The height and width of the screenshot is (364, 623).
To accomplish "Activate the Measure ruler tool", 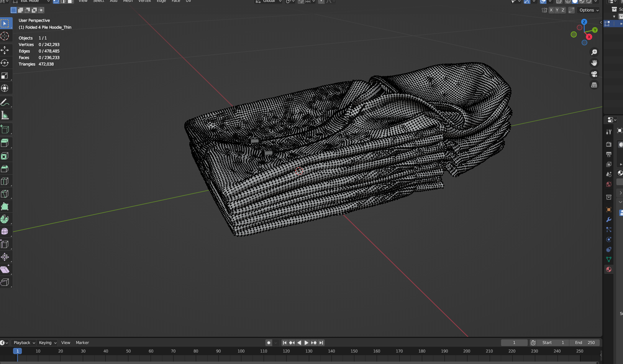I will pos(5,115).
